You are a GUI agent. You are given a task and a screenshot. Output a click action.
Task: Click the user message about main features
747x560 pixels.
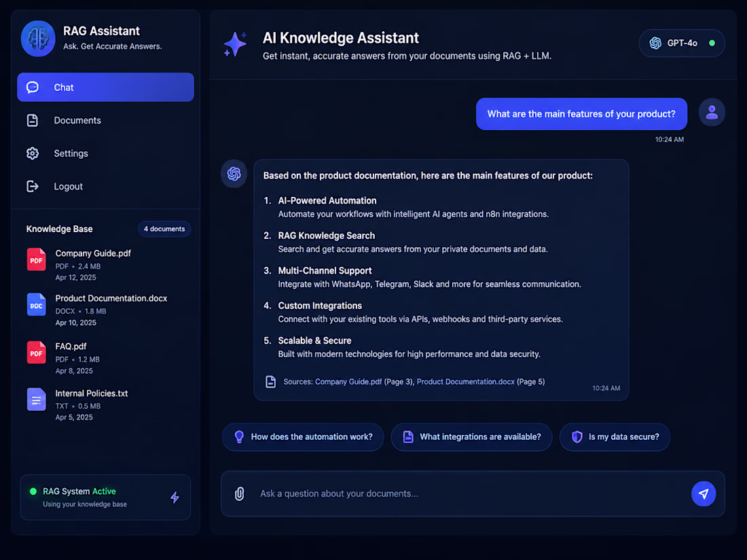(581, 114)
